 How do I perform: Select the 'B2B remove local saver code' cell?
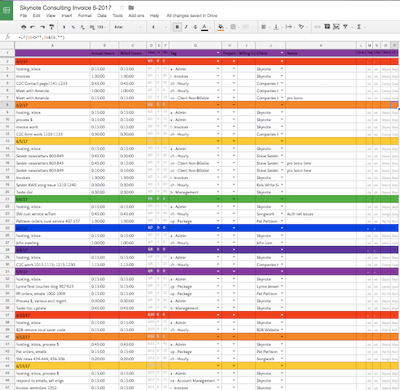[x=52, y=330]
